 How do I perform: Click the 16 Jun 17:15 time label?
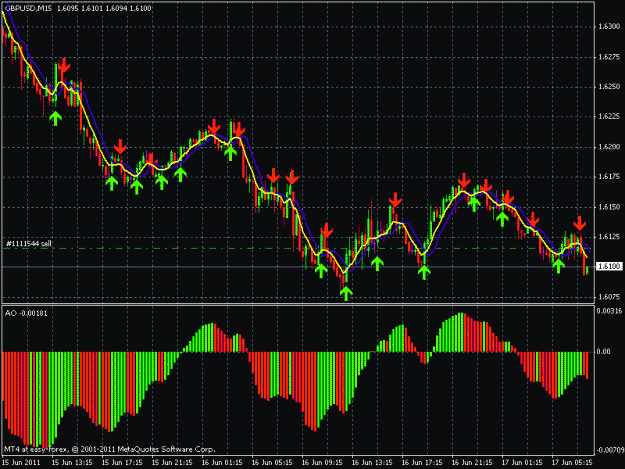coord(422,463)
